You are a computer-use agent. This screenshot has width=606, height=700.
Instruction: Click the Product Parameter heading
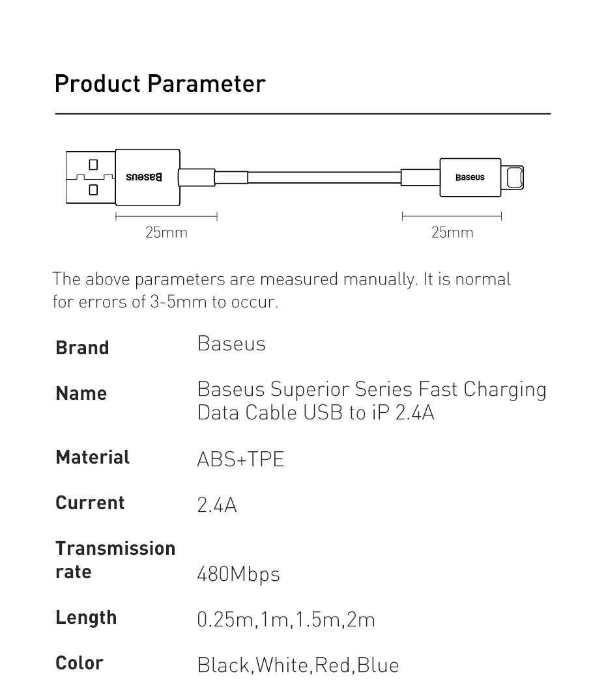click(160, 84)
